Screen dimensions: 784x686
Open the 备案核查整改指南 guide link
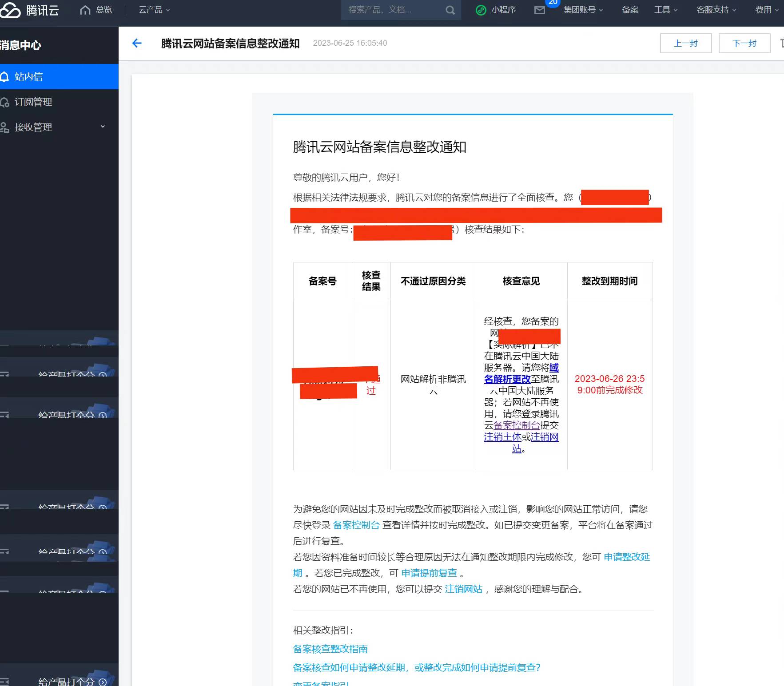(x=330, y=649)
